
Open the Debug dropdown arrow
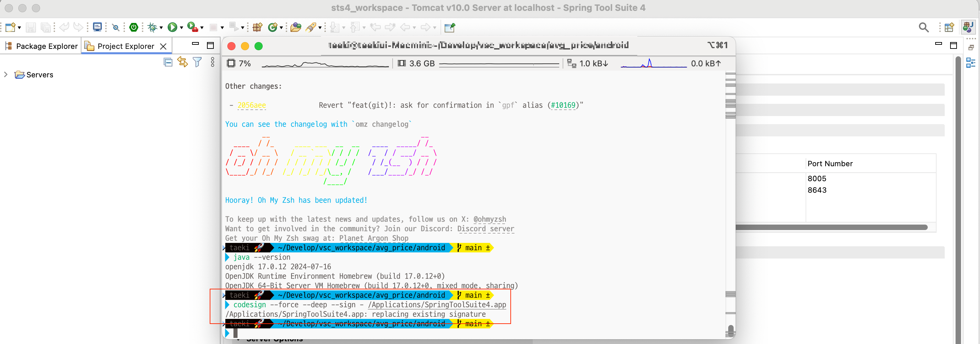[161, 28]
